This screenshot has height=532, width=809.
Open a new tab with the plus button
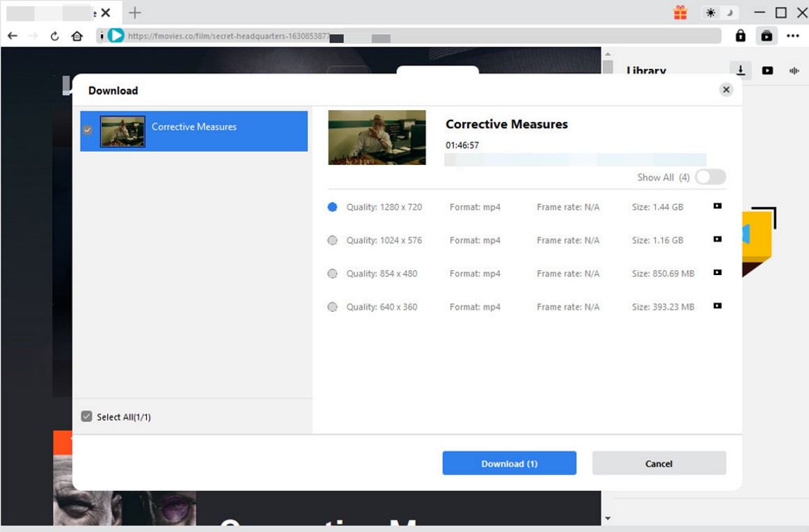134,12
